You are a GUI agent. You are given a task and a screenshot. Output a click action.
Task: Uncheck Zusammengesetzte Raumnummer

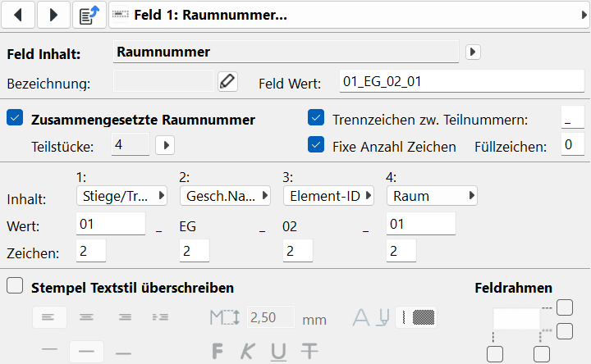(15, 119)
